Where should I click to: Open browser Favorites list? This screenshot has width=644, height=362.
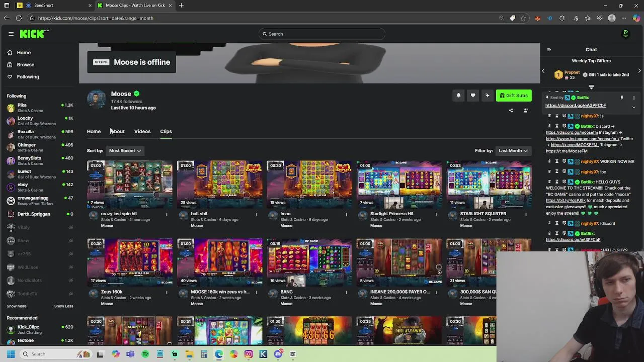pos(587,18)
